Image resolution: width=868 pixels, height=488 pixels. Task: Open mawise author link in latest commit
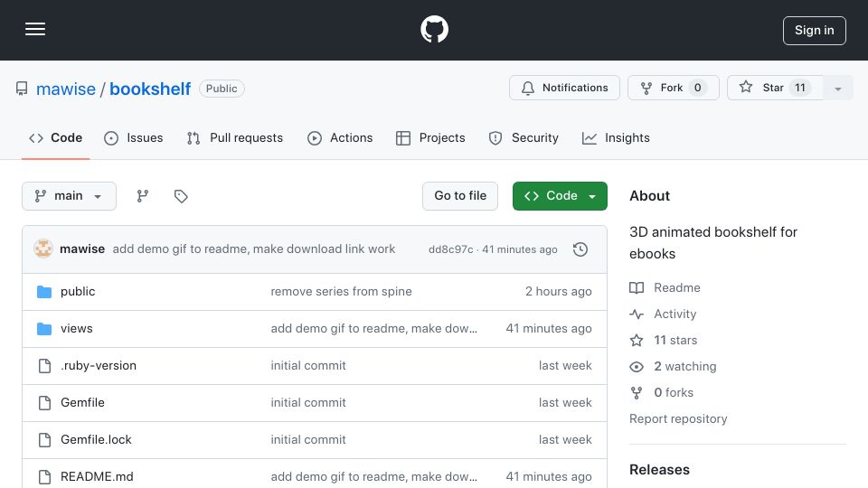[x=82, y=249]
